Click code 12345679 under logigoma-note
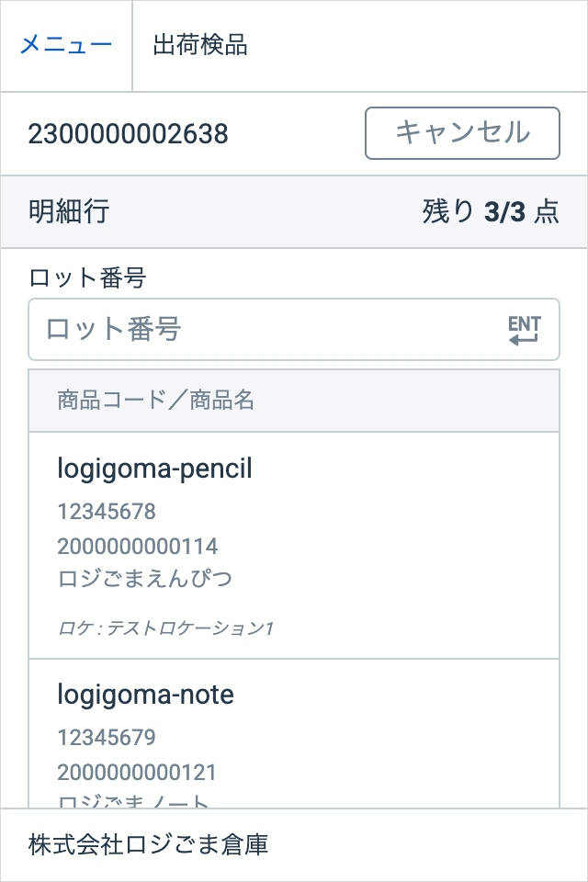Screen dimensions: 588x882 107,737
